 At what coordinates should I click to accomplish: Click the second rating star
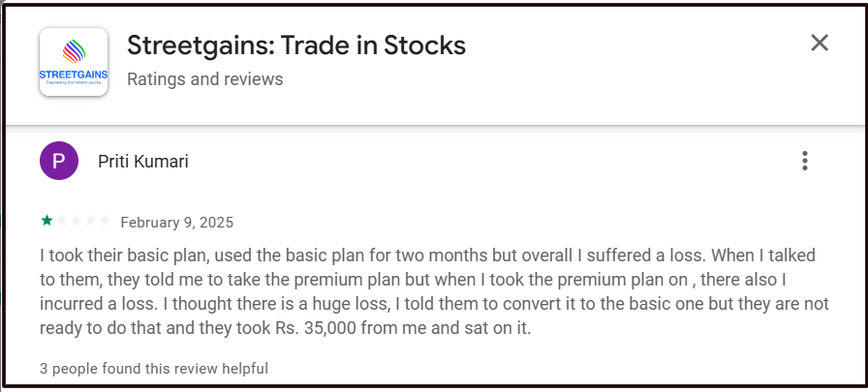coord(62,222)
